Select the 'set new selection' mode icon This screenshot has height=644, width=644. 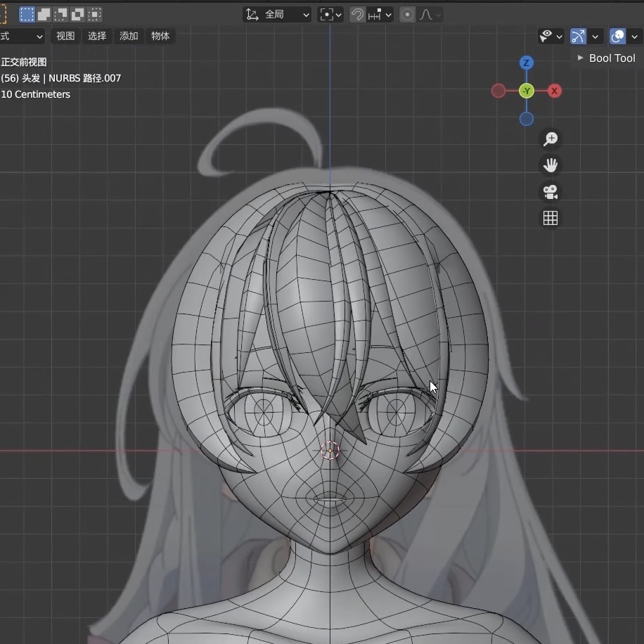point(27,14)
